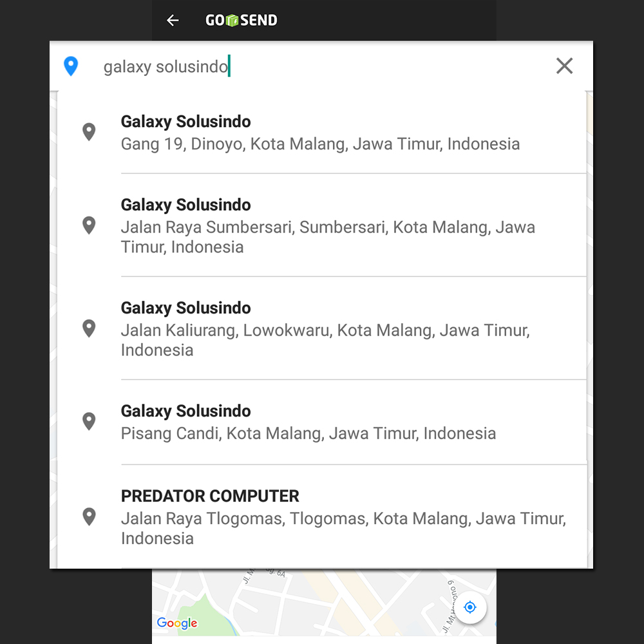
Task: Clear the search text with X
Action: point(564,66)
